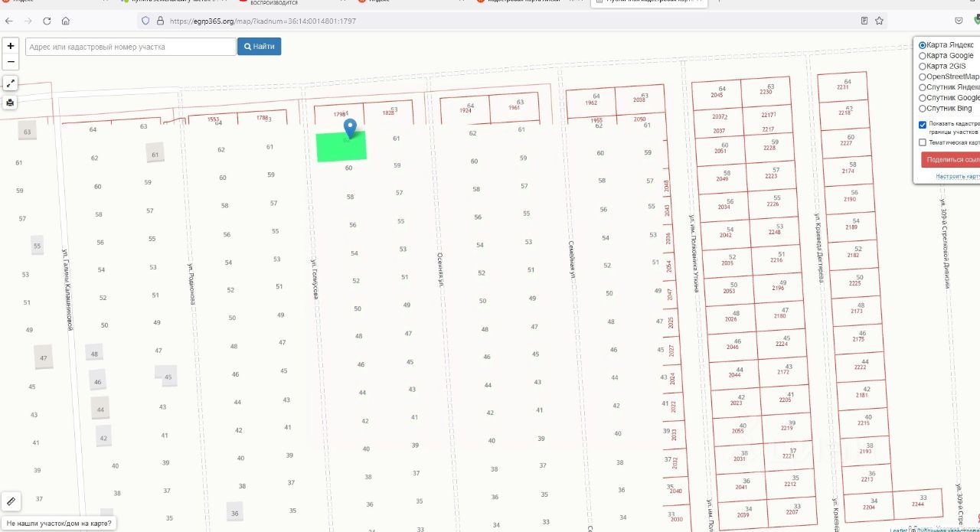Select cadastral parcel 1962
This screenshot has width=980, height=532.
pos(590,103)
